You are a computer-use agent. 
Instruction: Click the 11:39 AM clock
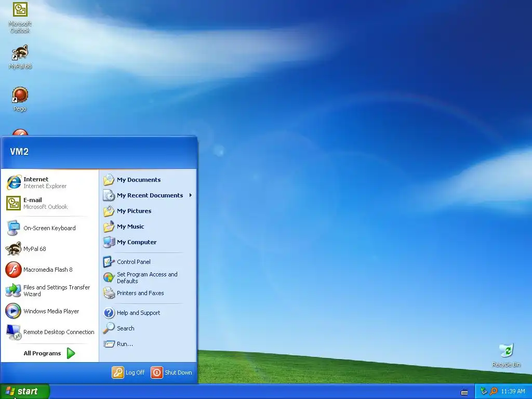[513, 392]
